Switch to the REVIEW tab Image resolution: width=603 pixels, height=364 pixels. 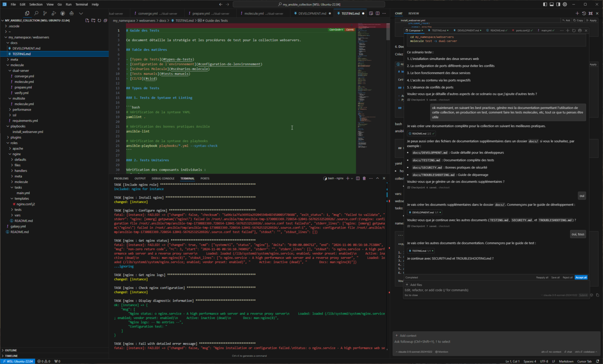[413, 13]
